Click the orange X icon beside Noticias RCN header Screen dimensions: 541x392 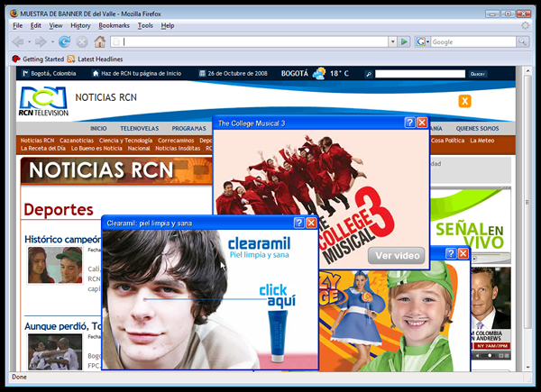pos(465,101)
